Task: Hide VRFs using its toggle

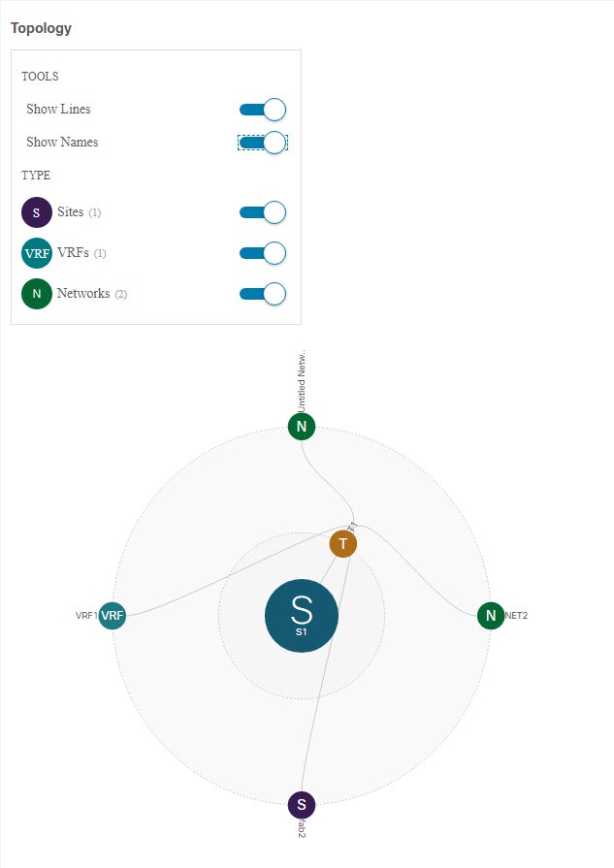Action: click(263, 253)
